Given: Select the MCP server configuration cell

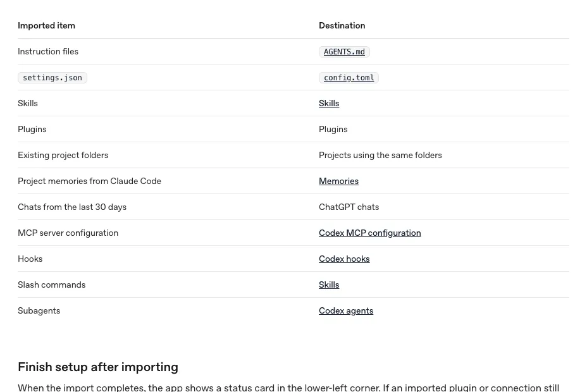Looking at the screenshot, I should [68, 233].
